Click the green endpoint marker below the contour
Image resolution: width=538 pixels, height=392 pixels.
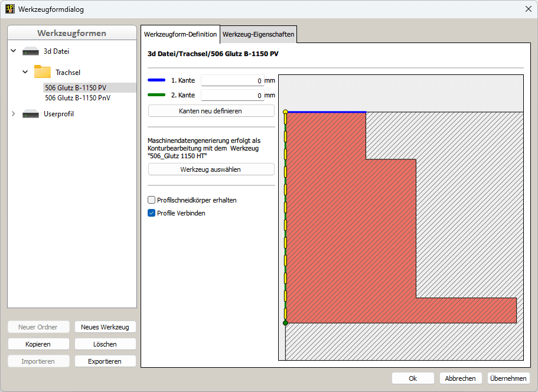tap(285, 324)
